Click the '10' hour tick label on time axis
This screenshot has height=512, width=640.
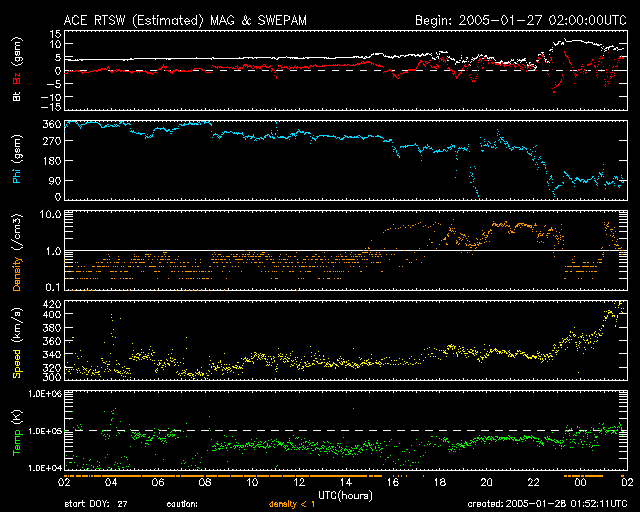pos(252,483)
